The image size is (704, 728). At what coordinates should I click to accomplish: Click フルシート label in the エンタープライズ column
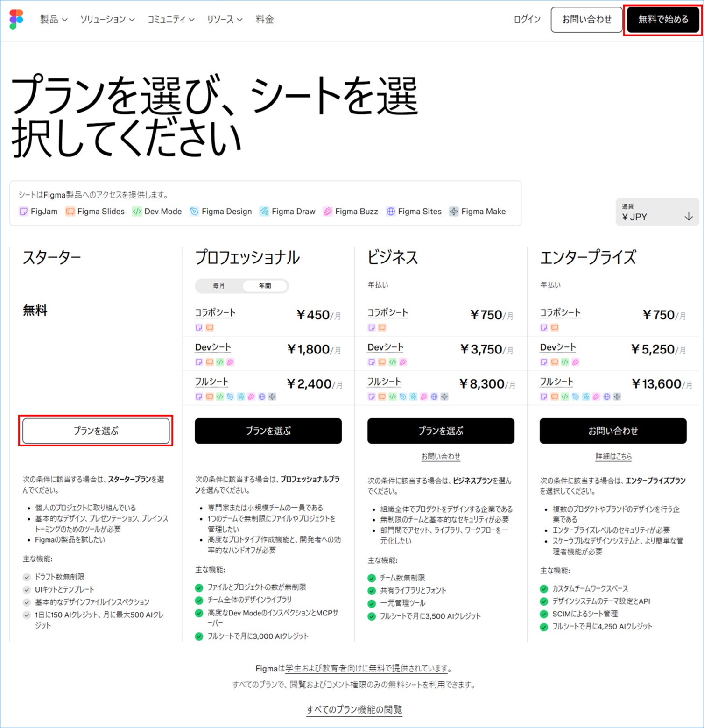click(556, 382)
